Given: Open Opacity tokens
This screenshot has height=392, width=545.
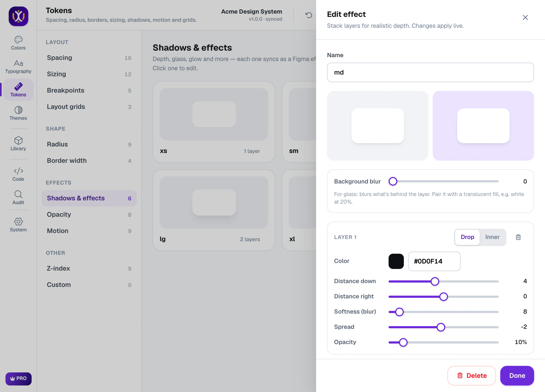Looking at the screenshot, I should [89, 215].
